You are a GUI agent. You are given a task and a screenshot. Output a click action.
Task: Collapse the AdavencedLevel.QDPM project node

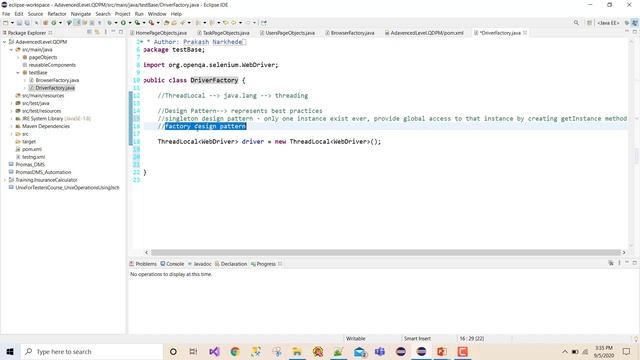click(4, 42)
